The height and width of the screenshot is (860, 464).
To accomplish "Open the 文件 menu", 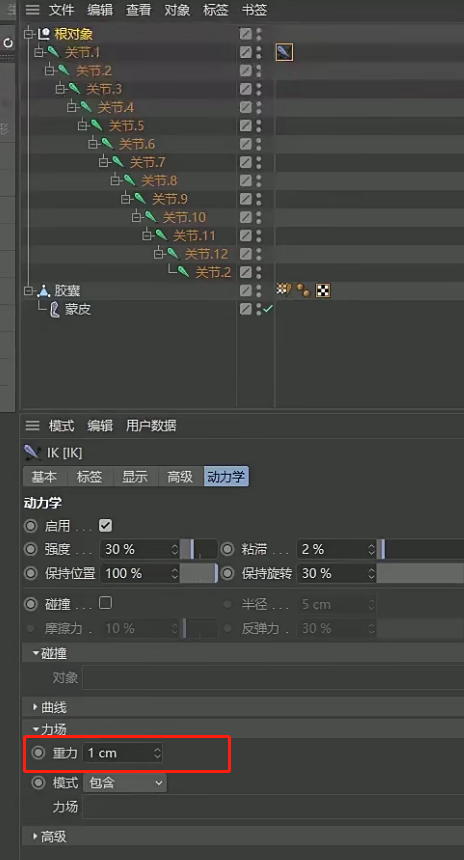I will click(61, 10).
